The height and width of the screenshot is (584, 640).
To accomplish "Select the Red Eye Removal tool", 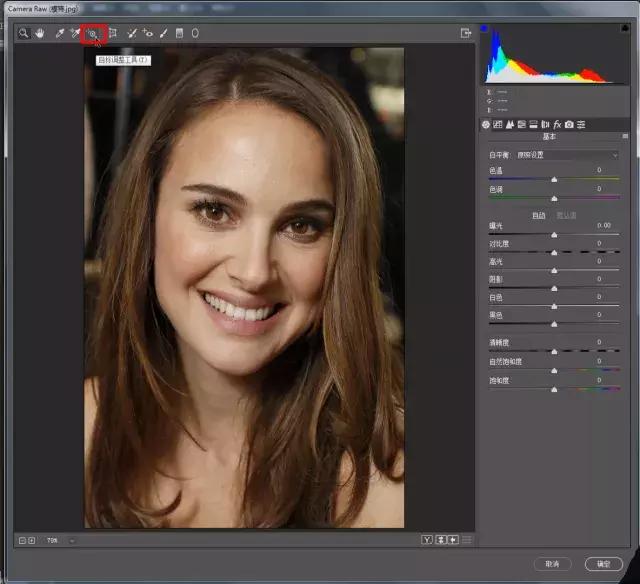I will coord(147,33).
